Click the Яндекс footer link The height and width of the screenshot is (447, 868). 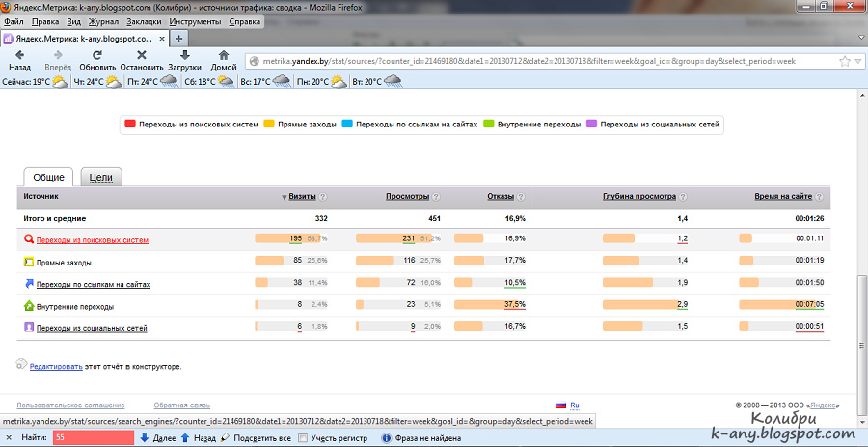(x=826, y=405)
